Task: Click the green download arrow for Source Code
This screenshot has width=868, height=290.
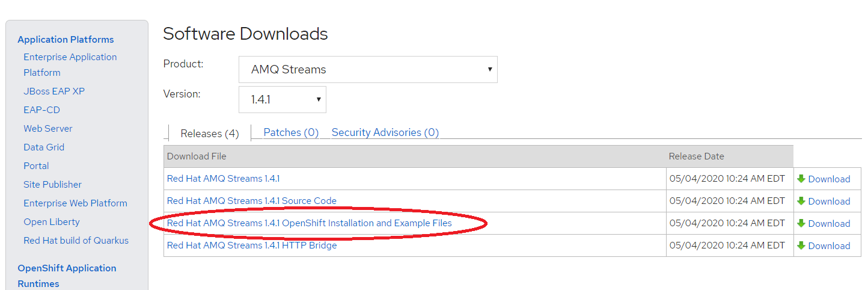Action: tap(801, 201)
